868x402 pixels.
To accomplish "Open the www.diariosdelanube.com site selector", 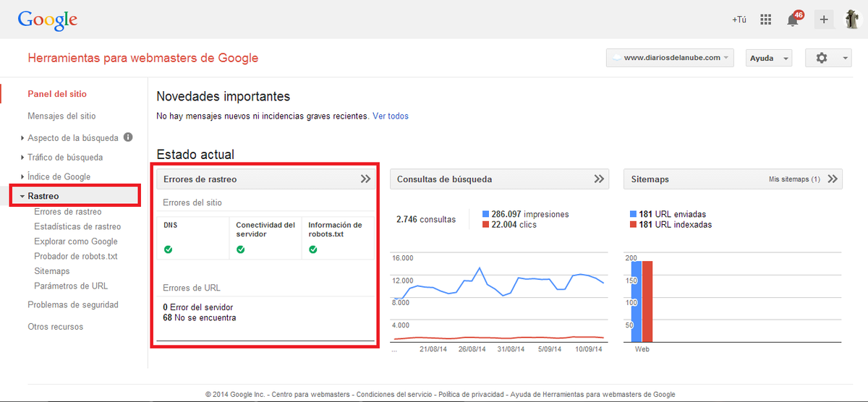I will point(670,58).
